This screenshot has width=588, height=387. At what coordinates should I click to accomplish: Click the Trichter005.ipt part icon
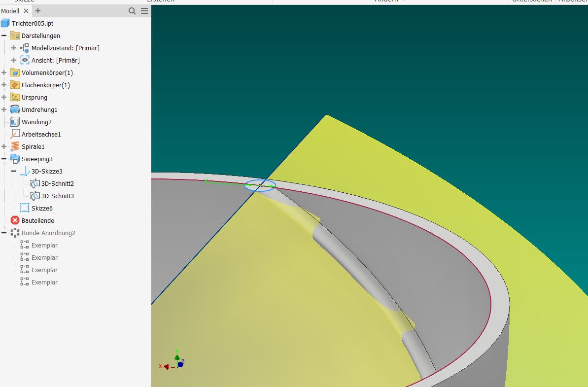pos(5,23)
